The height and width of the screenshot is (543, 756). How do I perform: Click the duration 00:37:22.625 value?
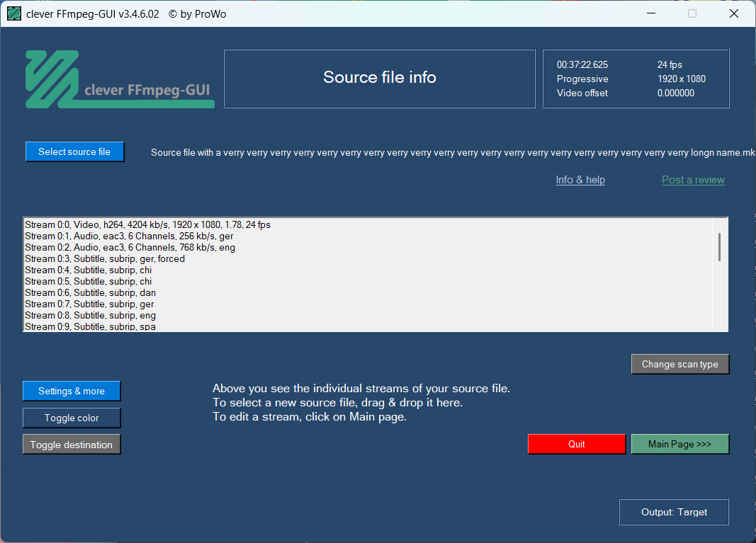[582, 64]
